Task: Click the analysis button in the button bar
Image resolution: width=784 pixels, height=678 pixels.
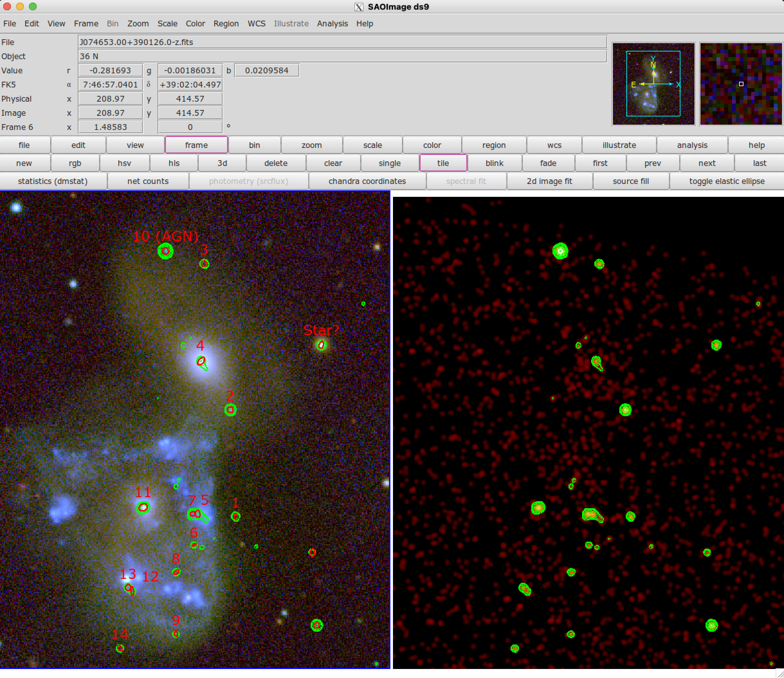Action: point(692,145)
